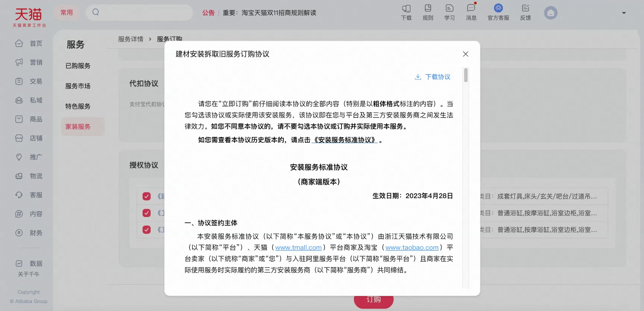Screen dimensions: 644x311
Task: Go to 服务详情 breadcrumb
Action: point(131,39)
